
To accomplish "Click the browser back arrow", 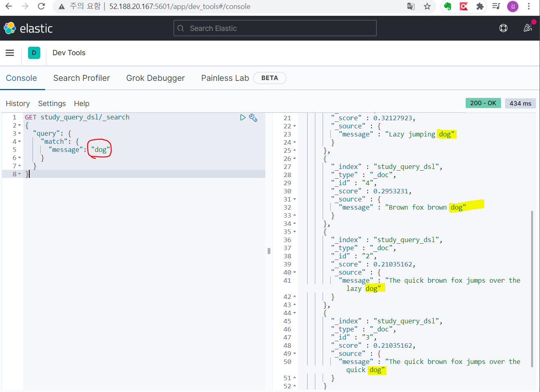I will click(x=9, y=6).
